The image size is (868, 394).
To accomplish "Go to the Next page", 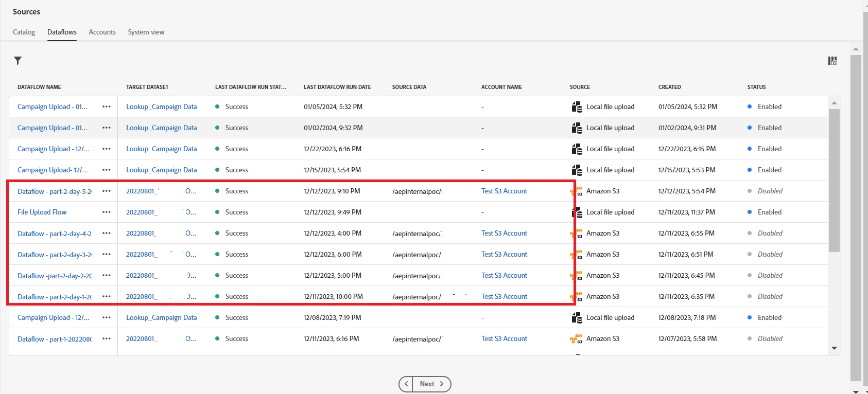I will coord(431,384).
